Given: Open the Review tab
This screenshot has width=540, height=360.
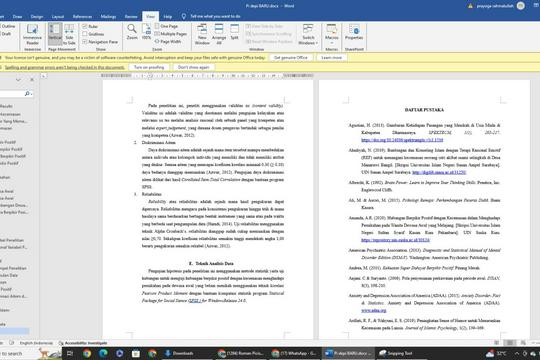Looking at the screenshot, I should (131, 17).
